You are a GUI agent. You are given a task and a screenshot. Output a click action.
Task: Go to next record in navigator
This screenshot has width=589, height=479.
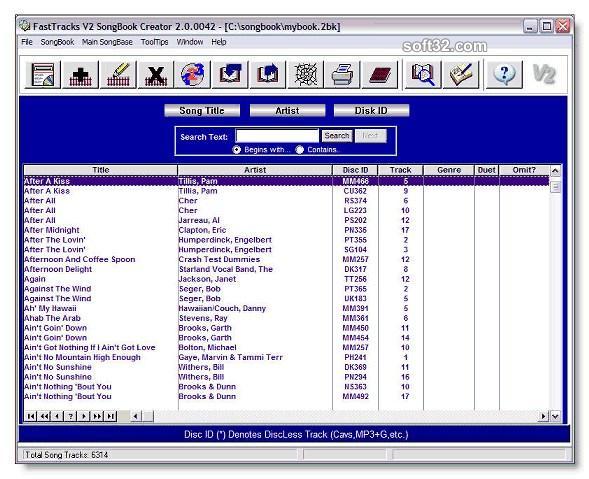(83, 416)
